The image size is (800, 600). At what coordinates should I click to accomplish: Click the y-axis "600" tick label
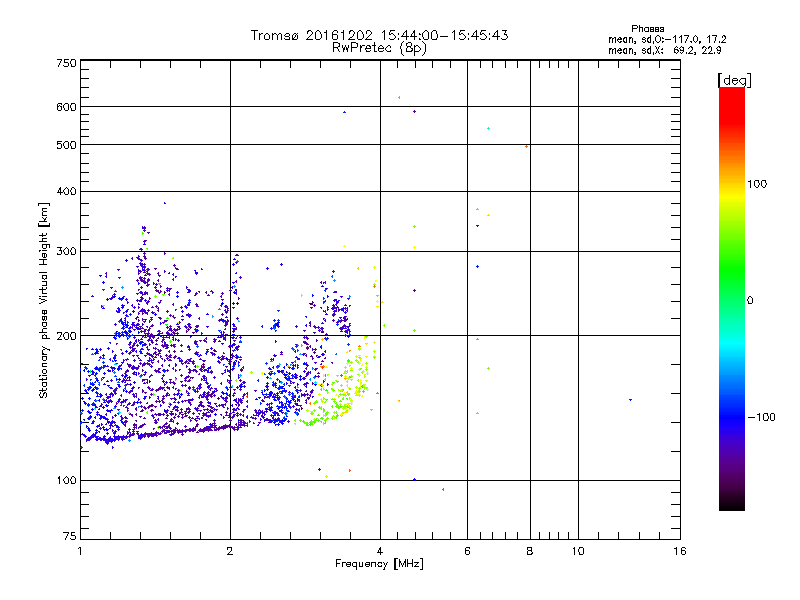point(66,107)
